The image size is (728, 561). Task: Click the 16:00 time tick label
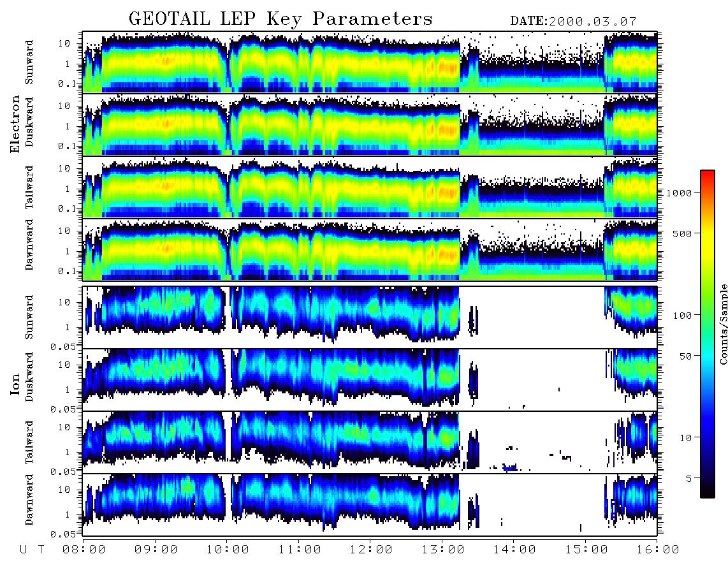657,550
